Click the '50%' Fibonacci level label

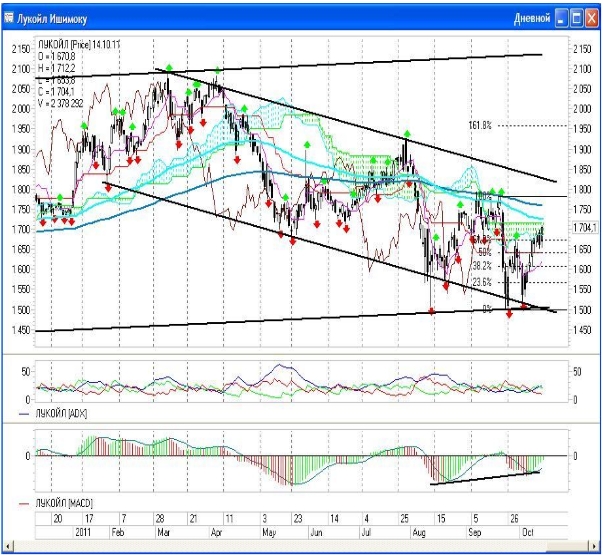pyautogui.click(x=485, y=253)
